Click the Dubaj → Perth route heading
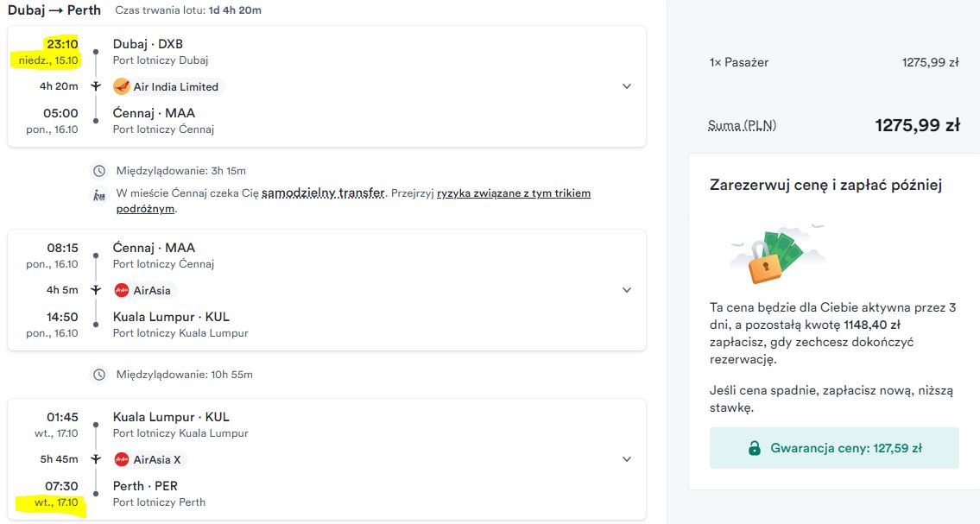 point(54,10)
